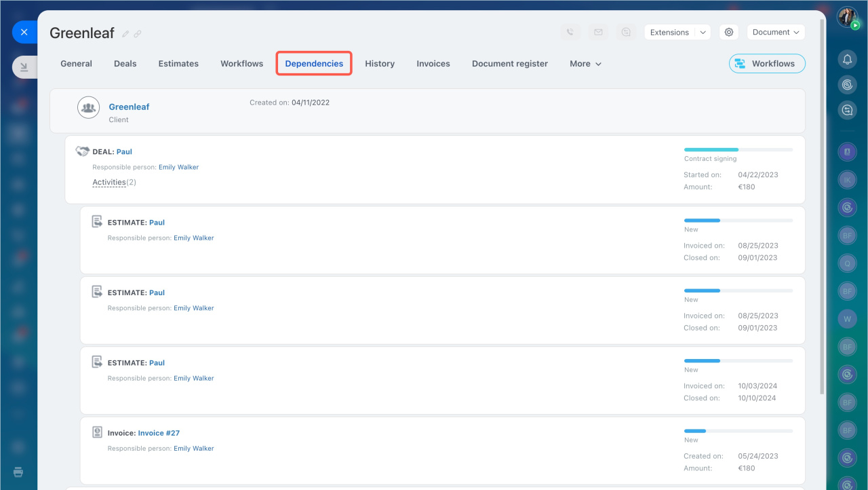The width and height of the screenshot is (868, 490).
Task: Close the Greenleaf slider with the blue X
Action: point(24,32)
